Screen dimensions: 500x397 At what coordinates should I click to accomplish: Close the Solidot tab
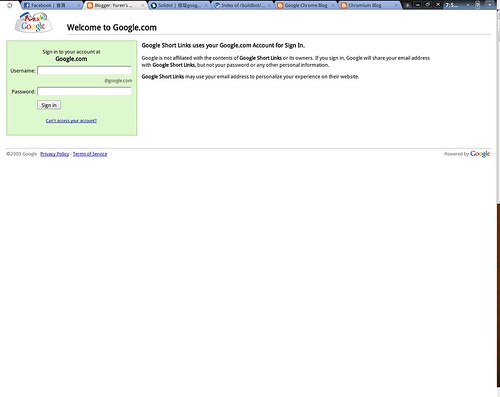206,5
